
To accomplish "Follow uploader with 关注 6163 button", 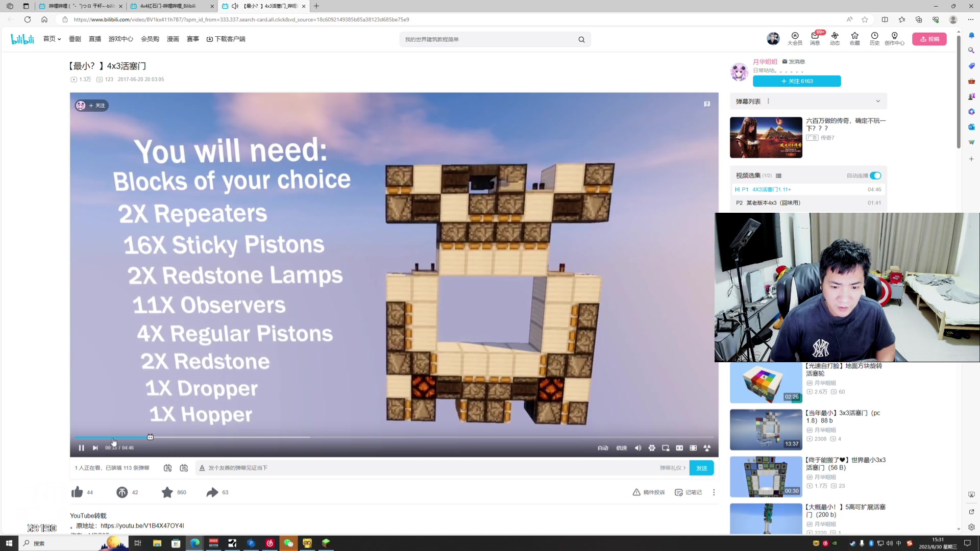I will coord(797,81).
